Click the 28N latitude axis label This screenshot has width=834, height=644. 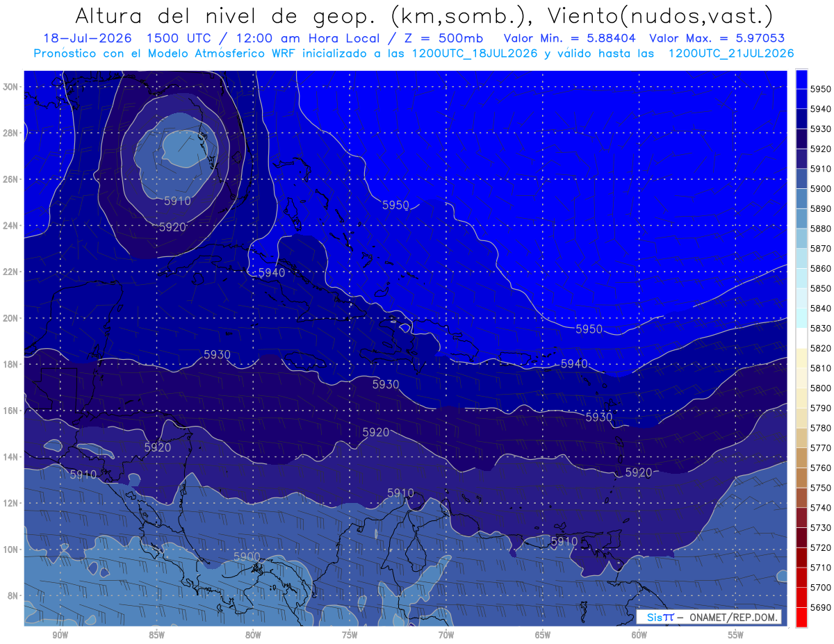pyautogui.click(x=11, y=133)
